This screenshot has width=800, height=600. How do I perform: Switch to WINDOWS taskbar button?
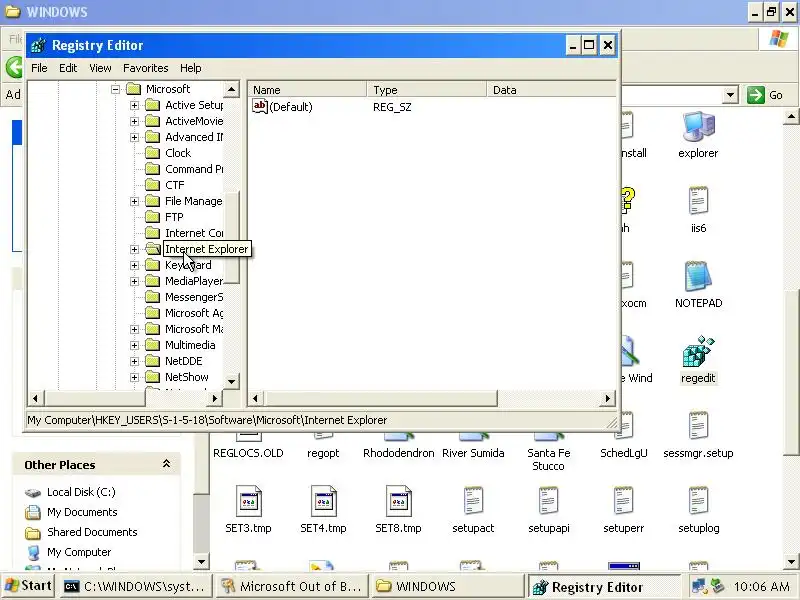(x=448, y=587)
